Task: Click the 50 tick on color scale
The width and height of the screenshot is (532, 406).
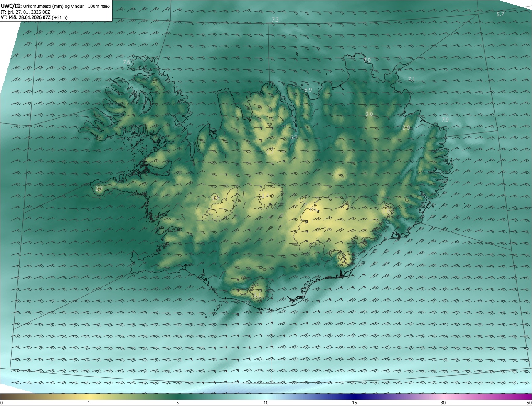Action: point(529,403)
